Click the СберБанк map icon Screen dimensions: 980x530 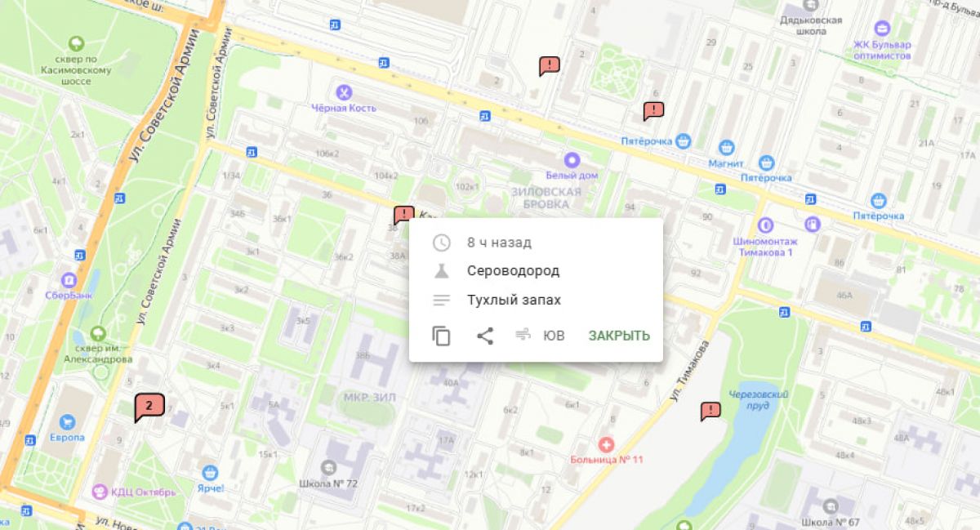(69, 279)
